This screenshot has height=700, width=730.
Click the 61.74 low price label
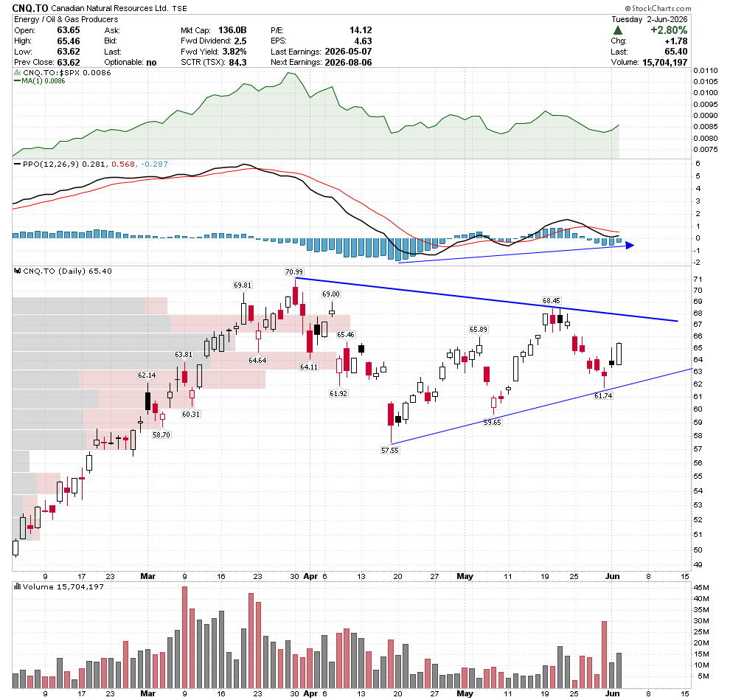pyautogui.click(x=603, y=396)
